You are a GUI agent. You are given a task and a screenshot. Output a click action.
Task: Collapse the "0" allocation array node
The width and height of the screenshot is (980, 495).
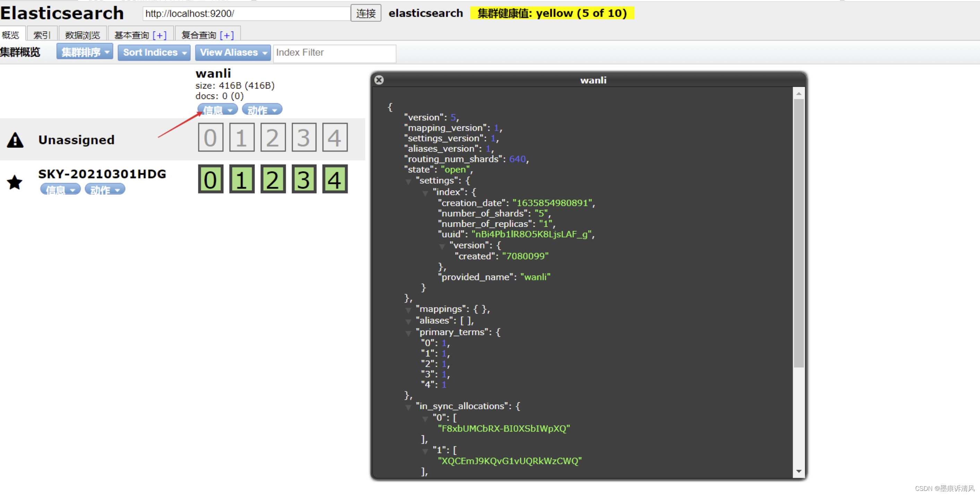[x=425, y=419]
